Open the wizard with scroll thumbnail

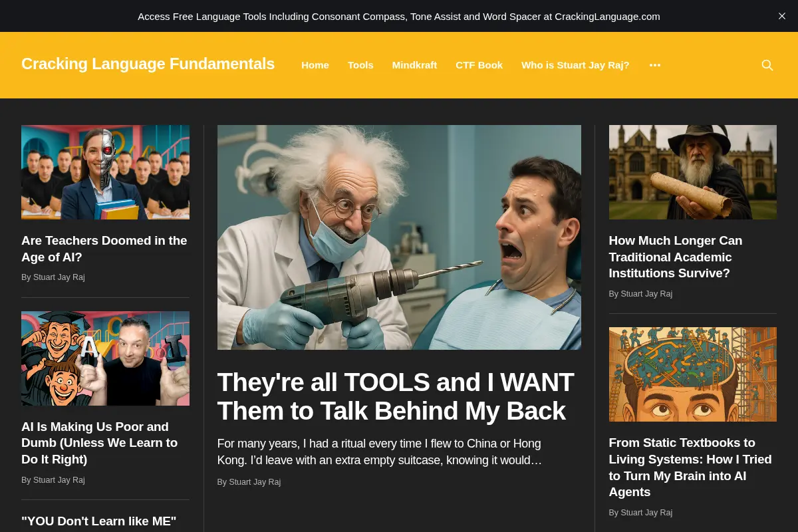693,172
